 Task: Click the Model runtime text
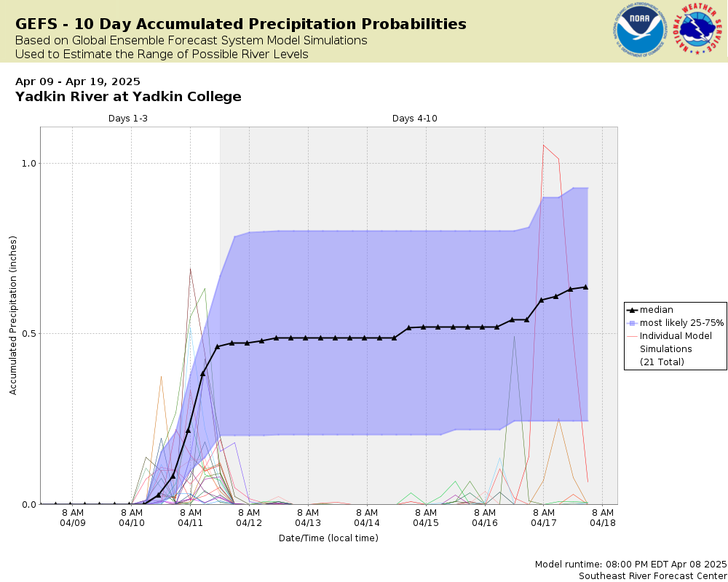(630, 565)
